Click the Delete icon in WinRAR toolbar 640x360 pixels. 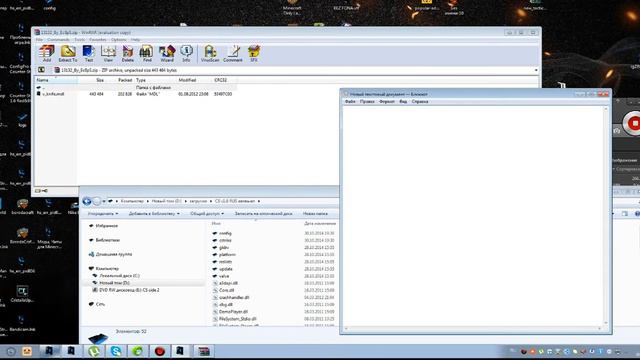pyautogui.click(x=128, y=53)
